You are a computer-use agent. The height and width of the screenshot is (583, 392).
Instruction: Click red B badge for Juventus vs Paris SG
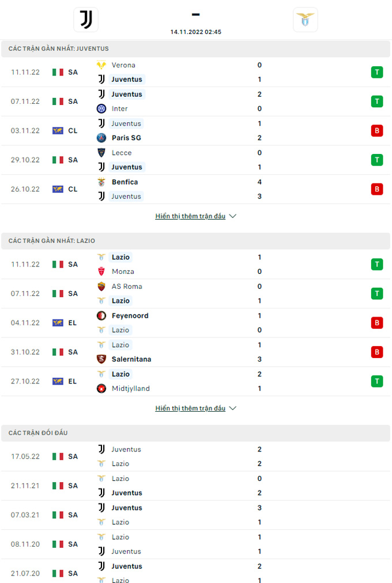[x=376, y=130]
